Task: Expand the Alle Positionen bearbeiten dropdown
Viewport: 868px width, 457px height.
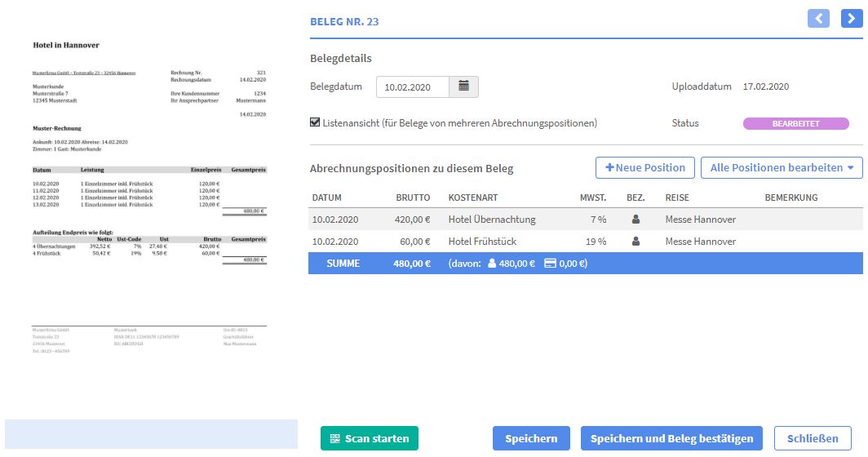Action: [x=782, y=168]
